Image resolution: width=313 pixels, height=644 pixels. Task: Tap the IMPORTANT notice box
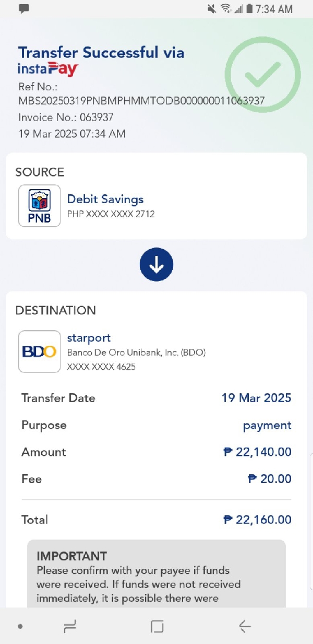[x=156, y=575]
